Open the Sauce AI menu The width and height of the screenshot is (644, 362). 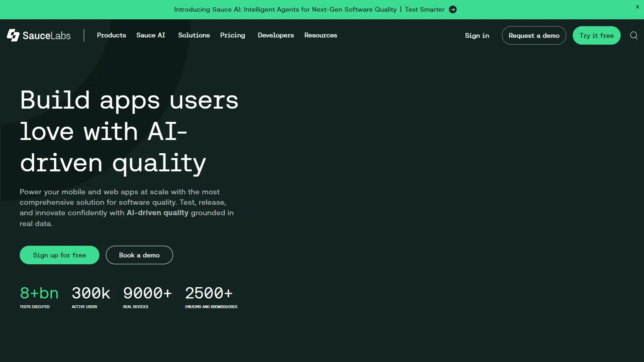pos(151,35)
